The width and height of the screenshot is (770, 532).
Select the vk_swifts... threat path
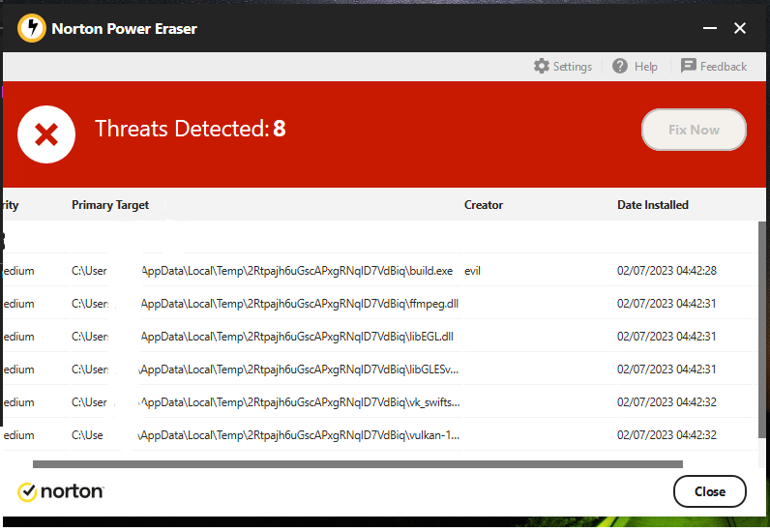[x=266, y=402]
